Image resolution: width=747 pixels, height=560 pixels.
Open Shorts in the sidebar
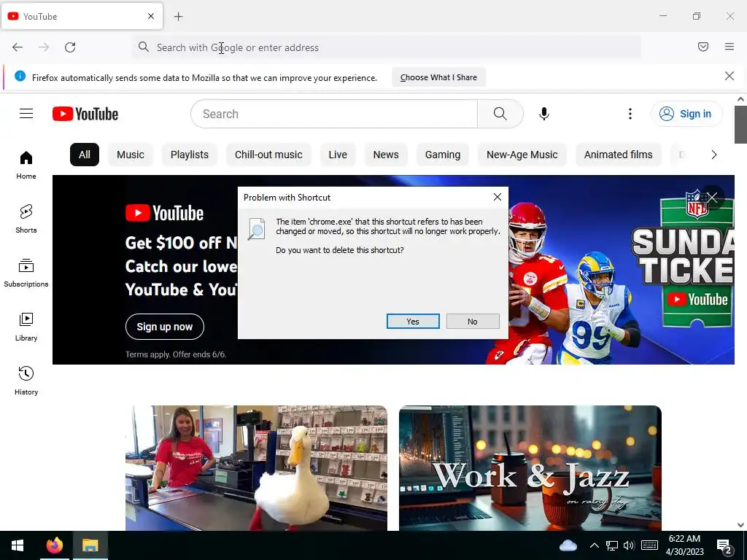pos(26,219)
